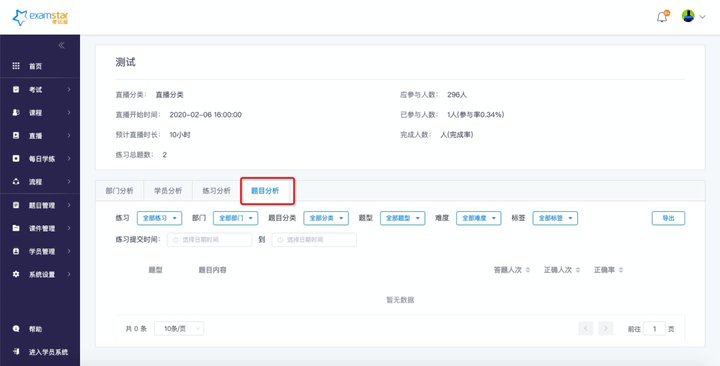Viewport: 720px width, 366px height.
Task: Sort by 正确人次 column
Action: pyautogui.click(x=562, y=270)
